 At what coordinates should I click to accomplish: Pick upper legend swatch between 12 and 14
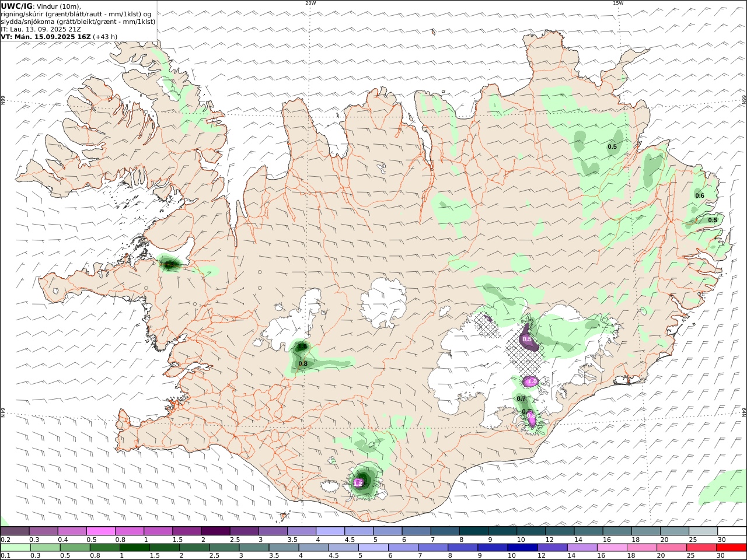559,531
